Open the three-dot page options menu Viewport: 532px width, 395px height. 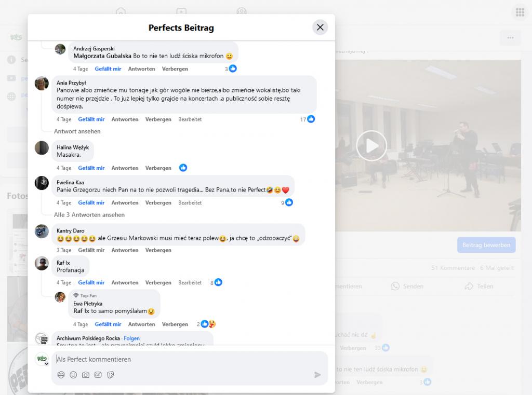pyautogui.click(x=510, y=38)
